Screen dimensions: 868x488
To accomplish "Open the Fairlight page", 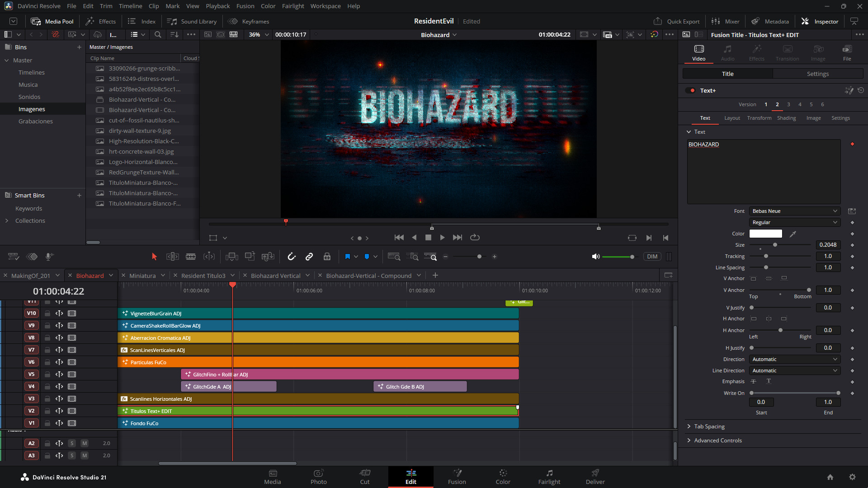I will coord(549,477).
